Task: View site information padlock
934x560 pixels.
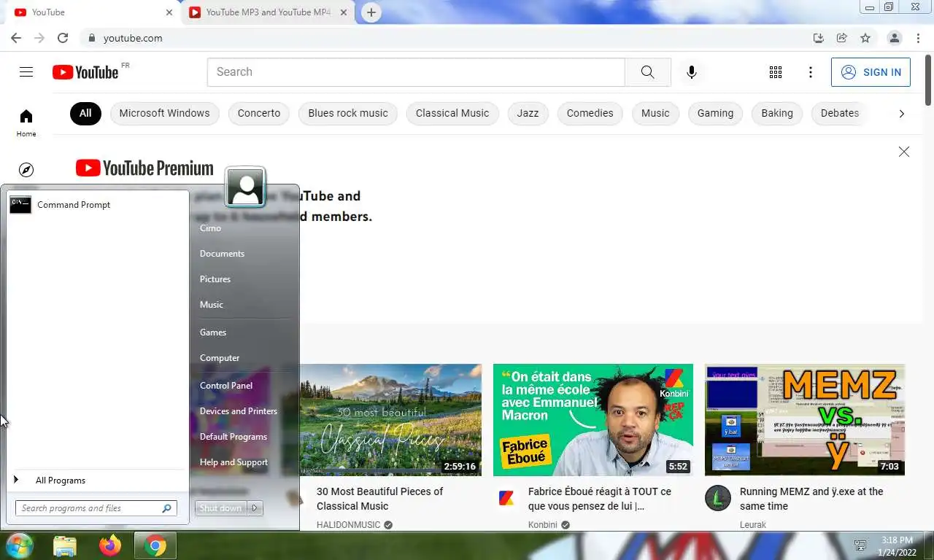Action: (x=92, y=38)
